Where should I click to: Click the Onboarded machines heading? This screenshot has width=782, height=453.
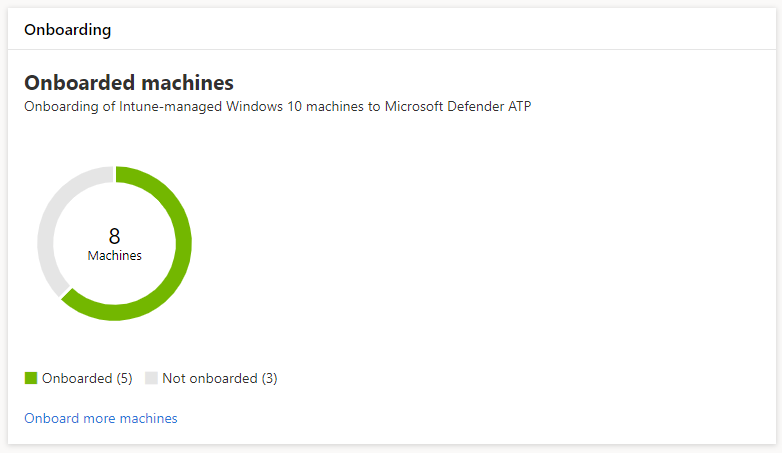point(128,82)
